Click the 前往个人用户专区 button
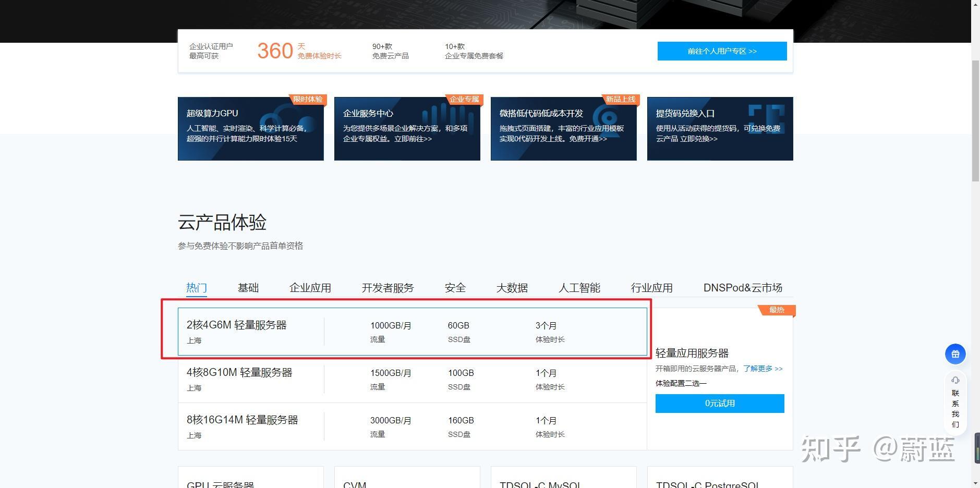This screenshot has height=488, width=980. (x=722, y=51)
